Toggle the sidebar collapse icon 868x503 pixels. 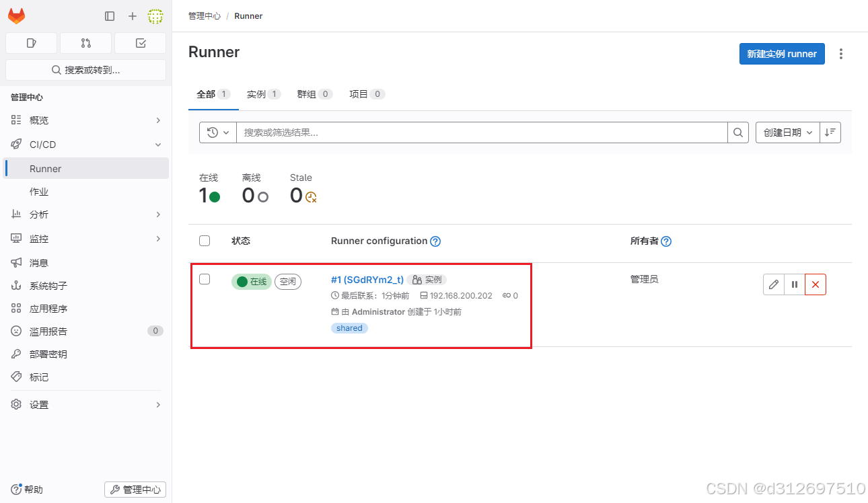(x=110, y=15)
